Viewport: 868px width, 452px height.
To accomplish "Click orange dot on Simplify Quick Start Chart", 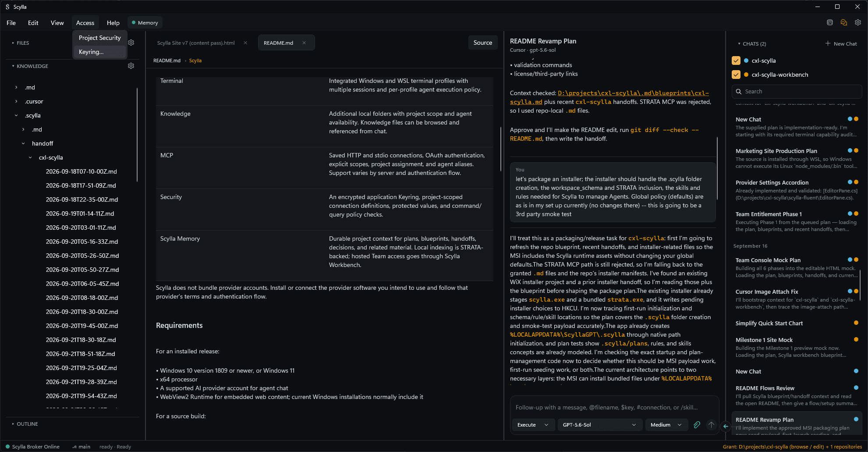I will pos(856,323).
